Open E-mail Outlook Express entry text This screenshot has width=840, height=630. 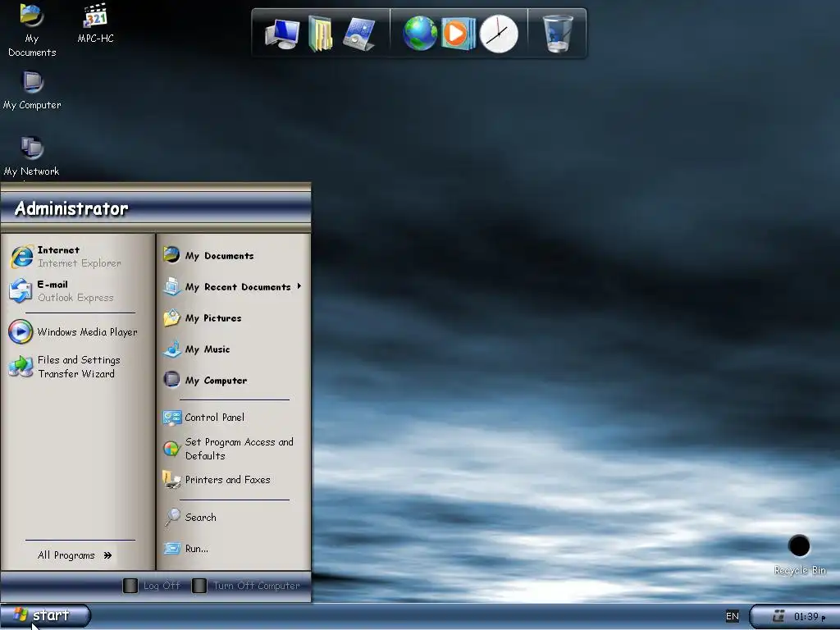pyautogui.click(x=75, y=291)
